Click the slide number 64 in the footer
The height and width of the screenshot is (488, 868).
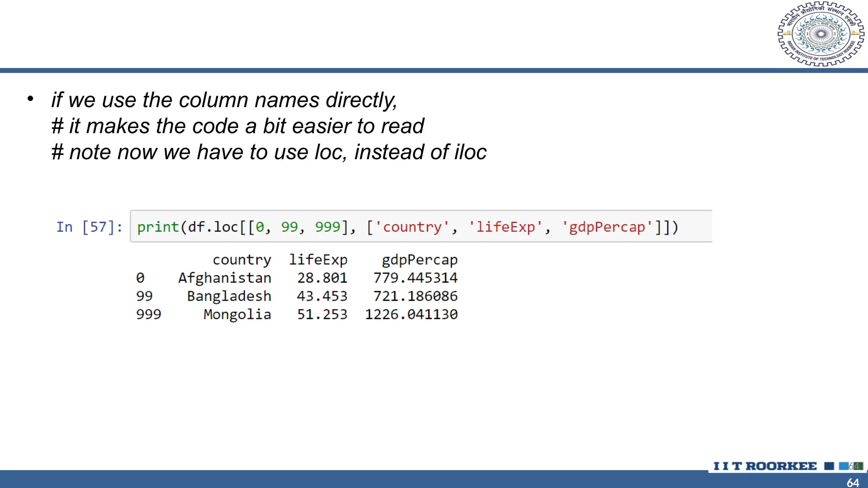(853, 482)
